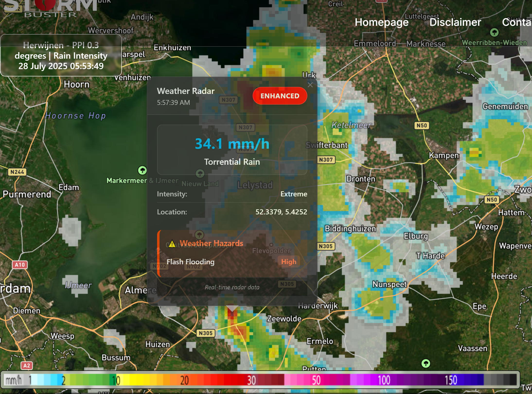The height and width of the screenshot is (394, 532).
Task: Close the Weather Radar popup
Action: coord(310,85)
